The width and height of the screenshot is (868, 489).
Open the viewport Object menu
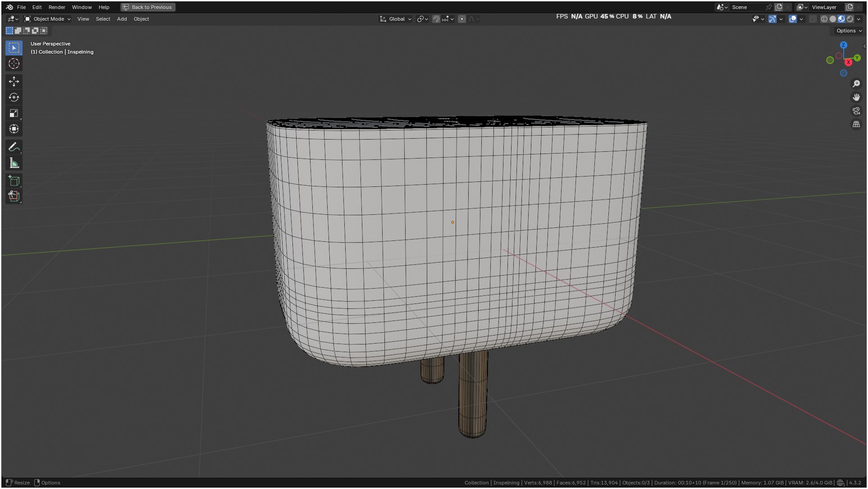[141, 19]
